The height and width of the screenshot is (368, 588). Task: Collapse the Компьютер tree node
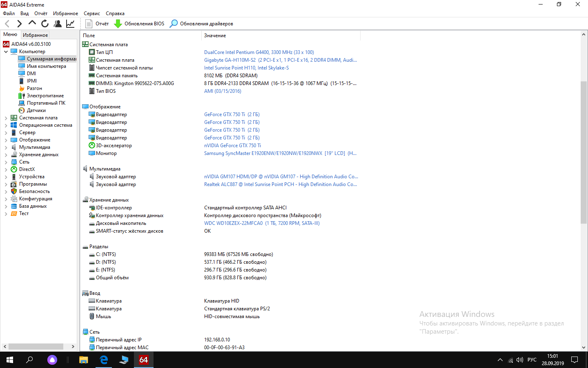click(x=6, y=52)
